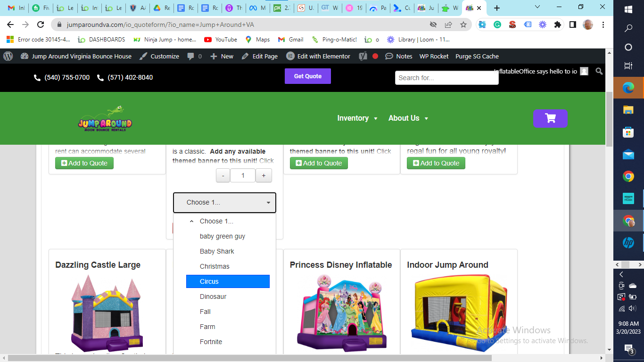Viewport: 644px width, 362px height.
Task: Decrease quantity with minus button
Action: tap(223, 175)
